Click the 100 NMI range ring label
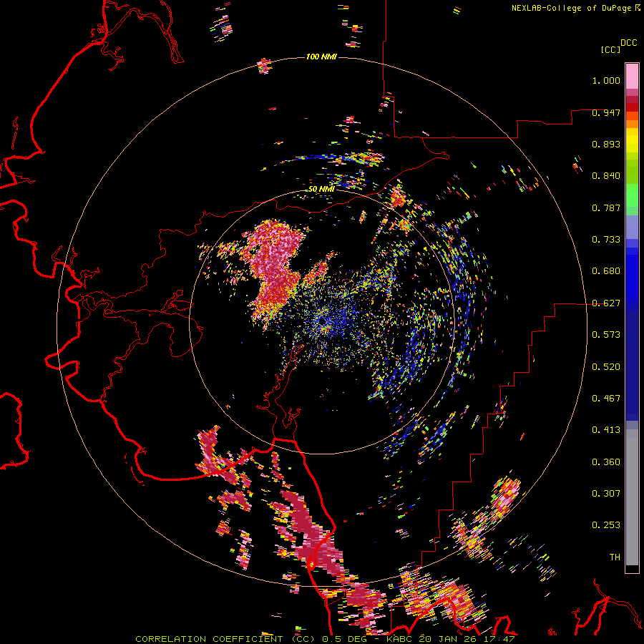Viewport: 644px width, 644px height. [321, 57]
